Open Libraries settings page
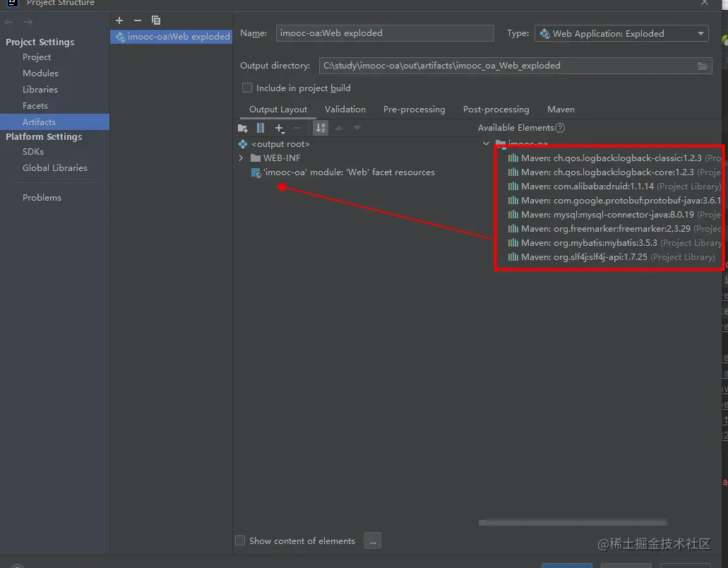728x568 pixels. click(x=40, y=90)
